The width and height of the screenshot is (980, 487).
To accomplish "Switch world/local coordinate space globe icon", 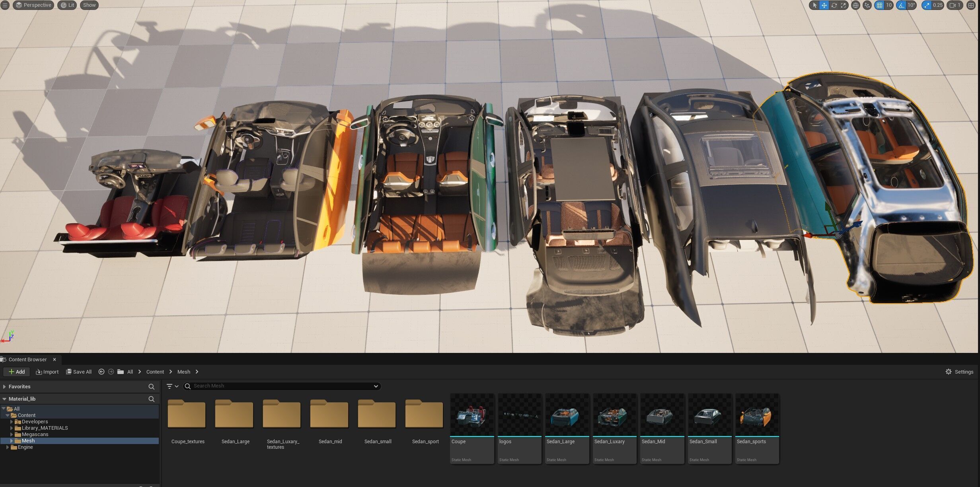I will pos(855,5).
